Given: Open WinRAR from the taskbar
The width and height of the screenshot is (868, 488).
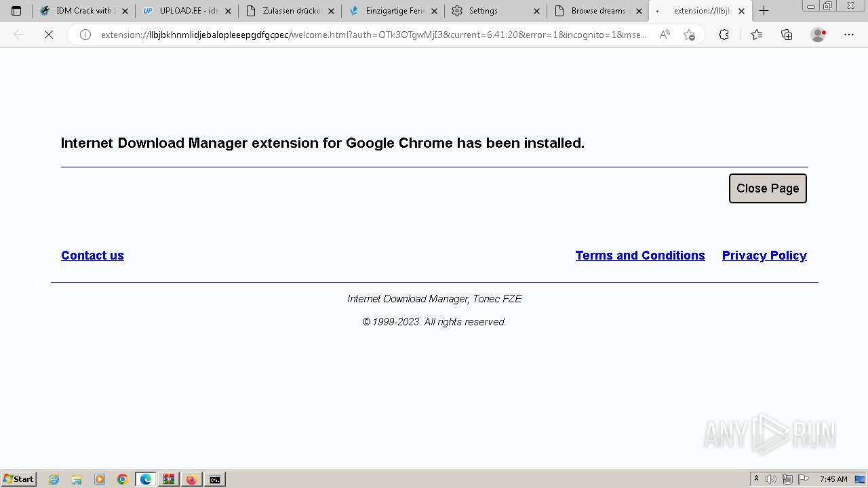Looking at the screenshot, I should click(x=169, y=479).
